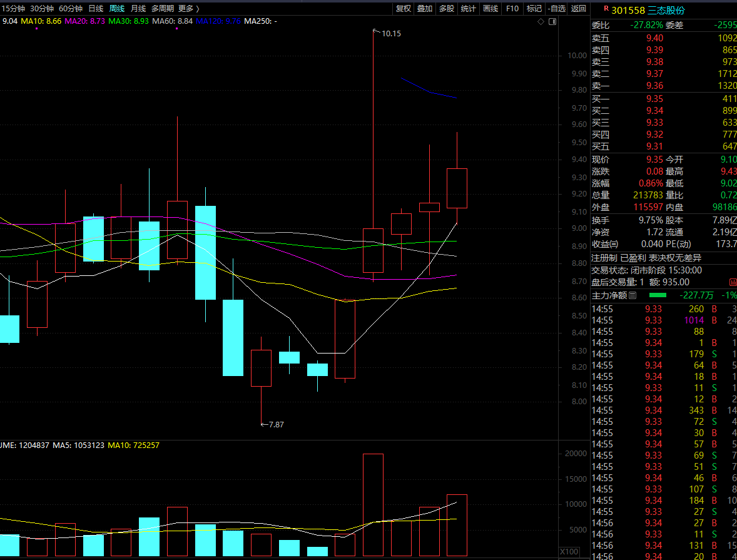The image size is (737, 560).
Task: Click the 委比 -27.82% value
Action: coord(646,25)
